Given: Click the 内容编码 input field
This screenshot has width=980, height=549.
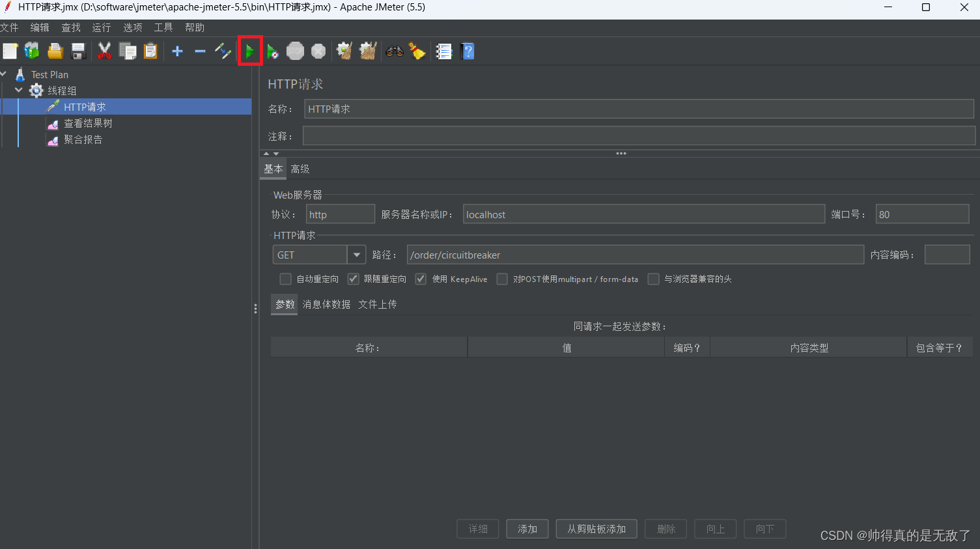Looking at the screenshot, I should point(947,255).
